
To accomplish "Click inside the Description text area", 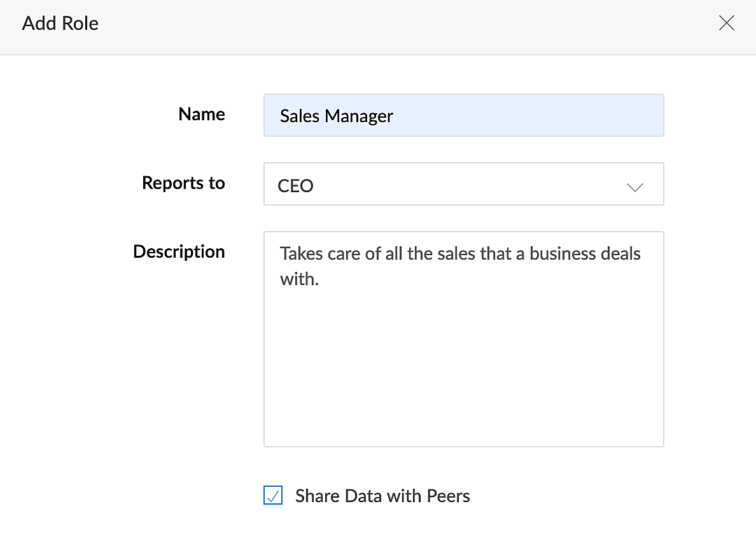I will pyautogui.click(x=463, y=356).
